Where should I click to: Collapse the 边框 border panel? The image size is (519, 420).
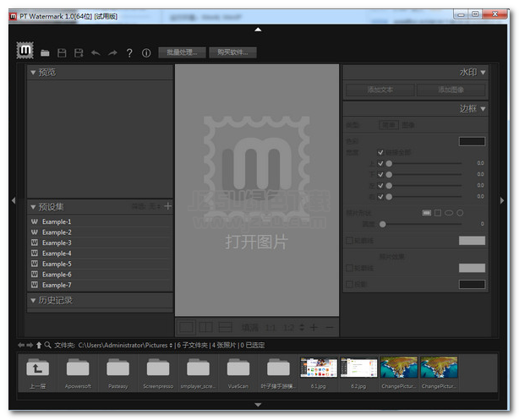[x=483, y=109]
